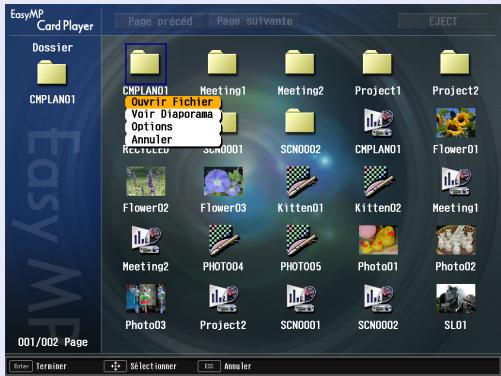Select the Photo02 thumbnail
This screenshot has height=376, width=501.
(456, 240)
